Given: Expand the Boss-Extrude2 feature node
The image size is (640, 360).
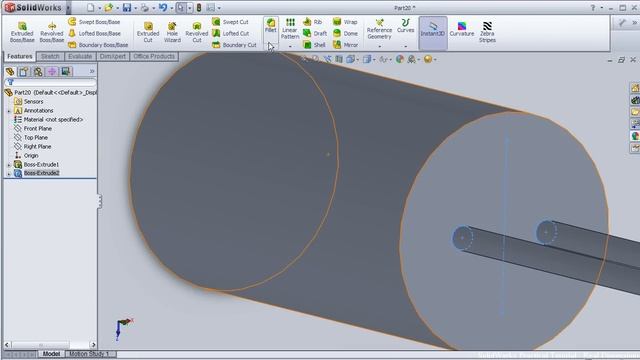Looking at the screenshot, I should [9, 173].
